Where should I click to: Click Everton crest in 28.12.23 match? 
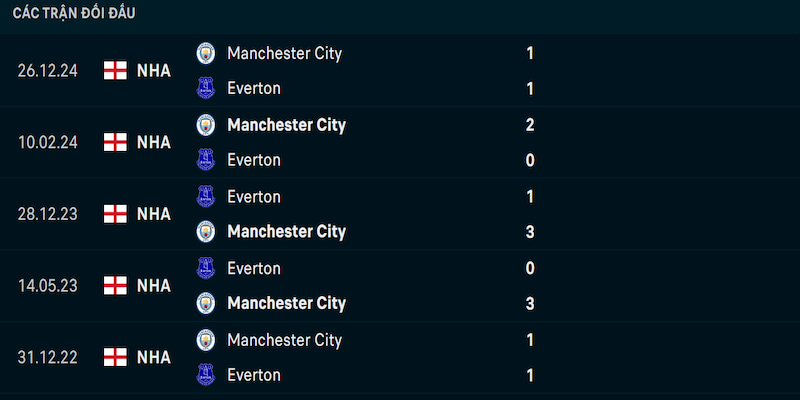click(x=206, y=196)
